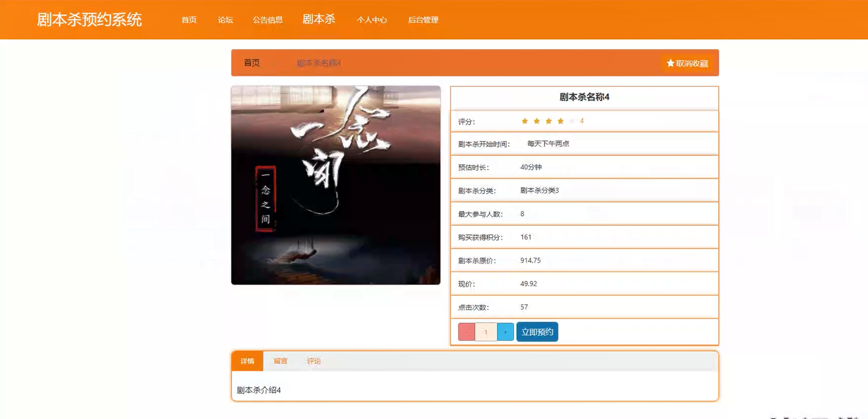Switch to the 留言 tab
Viewport: 868px width, 419px height.
(280, 361)
